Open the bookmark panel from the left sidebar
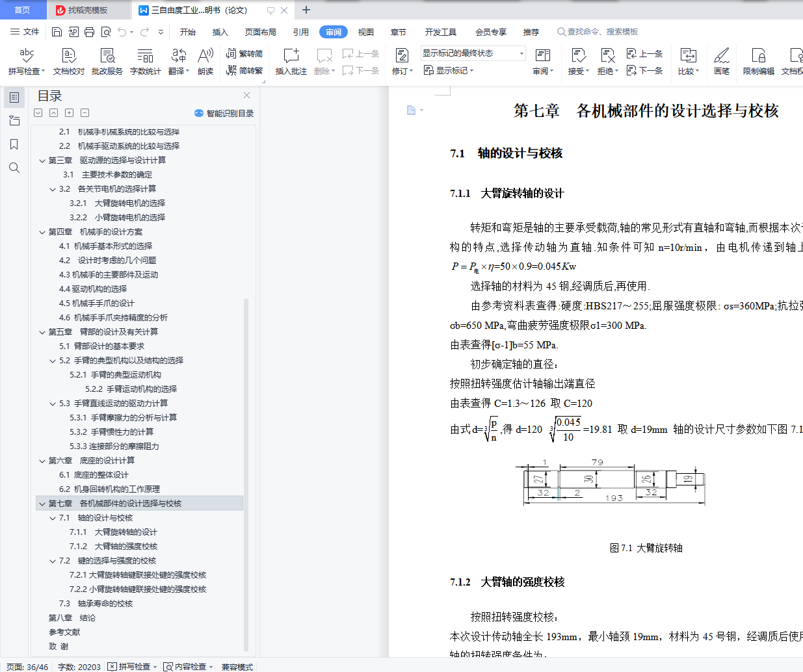This screenshot has height=672, width=803. (x=14, y=144)
